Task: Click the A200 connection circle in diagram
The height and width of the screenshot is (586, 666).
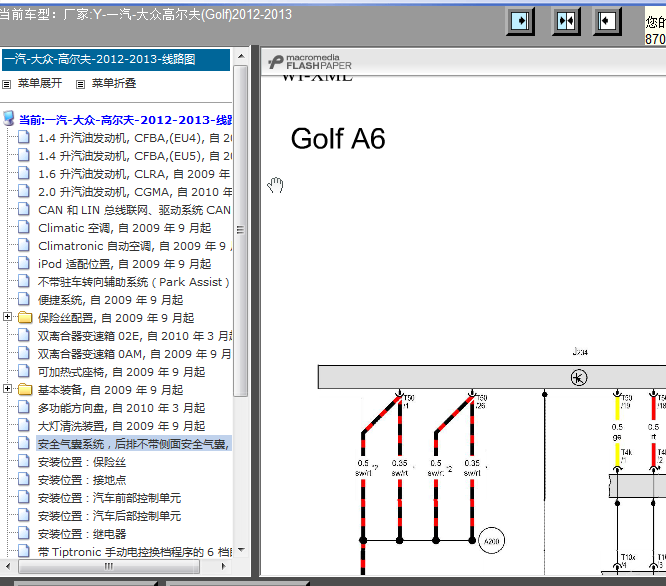Action: [x=491, y=541]
